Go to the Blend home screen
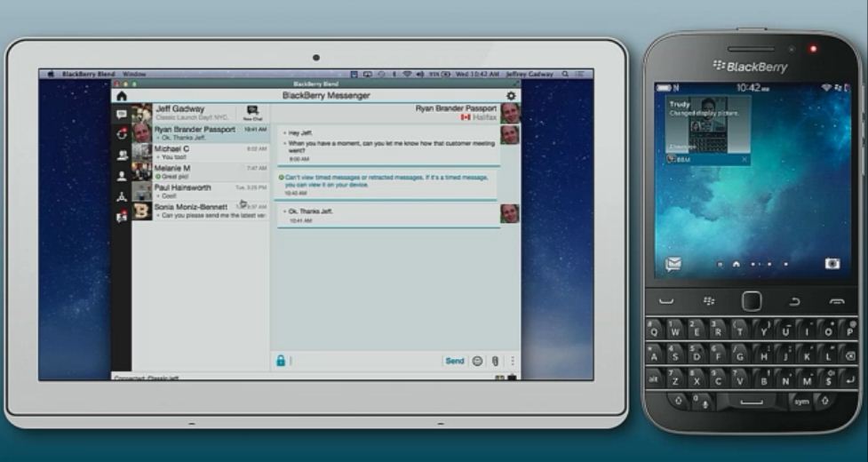The height and width of the screenshot is (462, 868). (122, 96)
